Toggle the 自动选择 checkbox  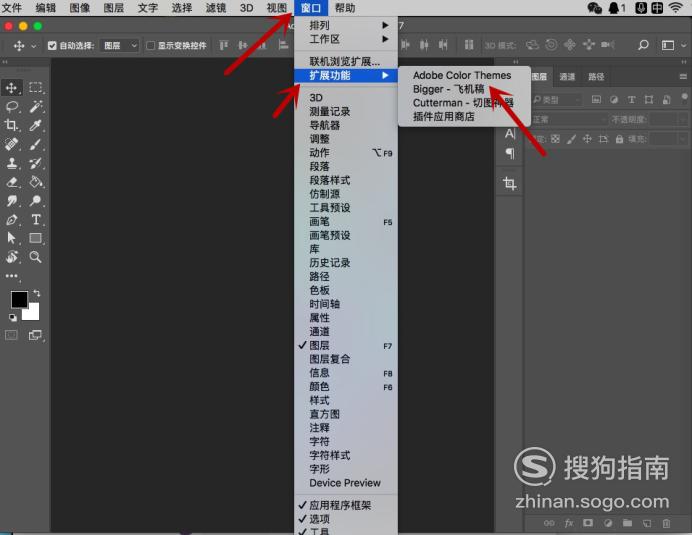[52, 45]
